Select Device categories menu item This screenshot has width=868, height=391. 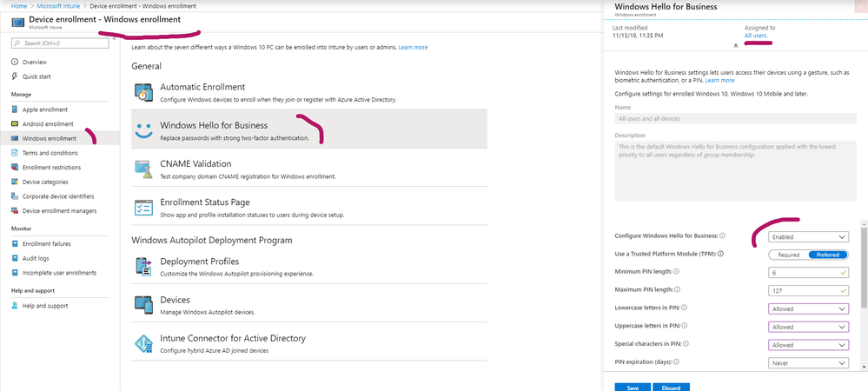[45, 182]
